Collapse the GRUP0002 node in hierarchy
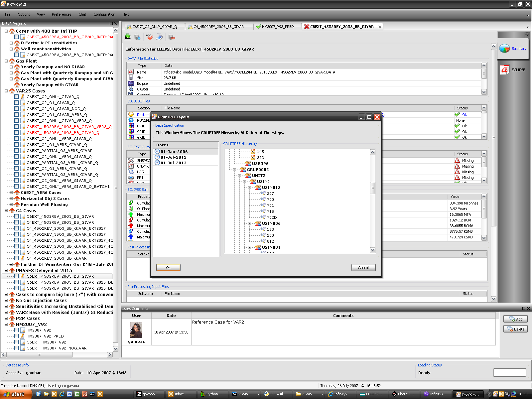This screenshot has width=532, height=399. click(235, 170)
